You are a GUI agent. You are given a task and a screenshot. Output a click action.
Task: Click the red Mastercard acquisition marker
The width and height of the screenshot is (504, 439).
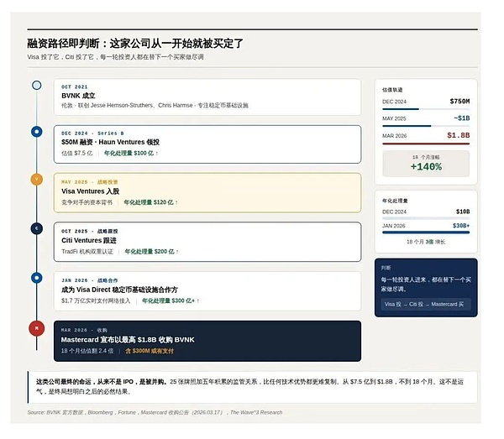tap(36, 328)
